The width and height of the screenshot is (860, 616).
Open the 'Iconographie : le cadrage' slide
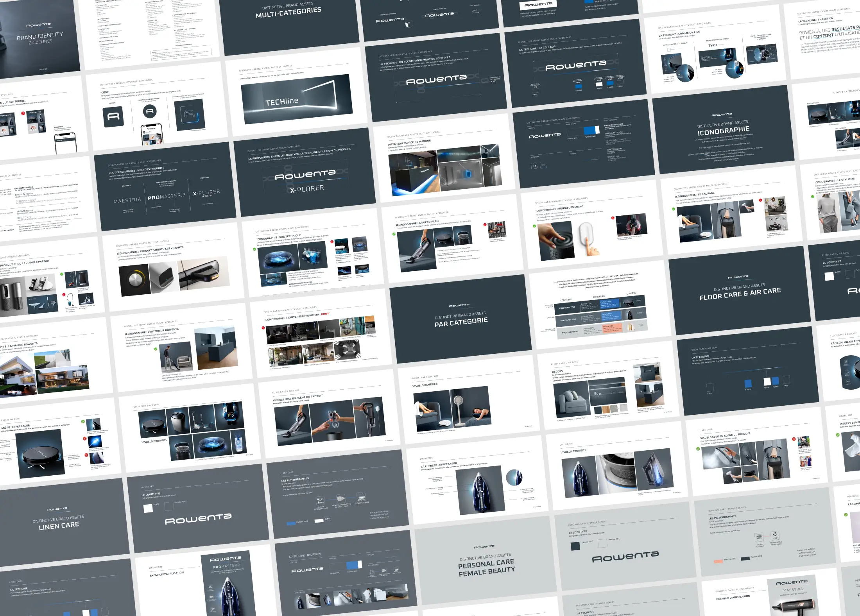click(x=731, y=210)
